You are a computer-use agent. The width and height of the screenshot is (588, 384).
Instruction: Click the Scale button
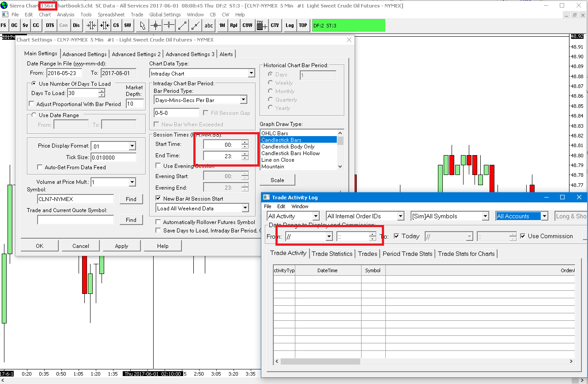[277, 180]
